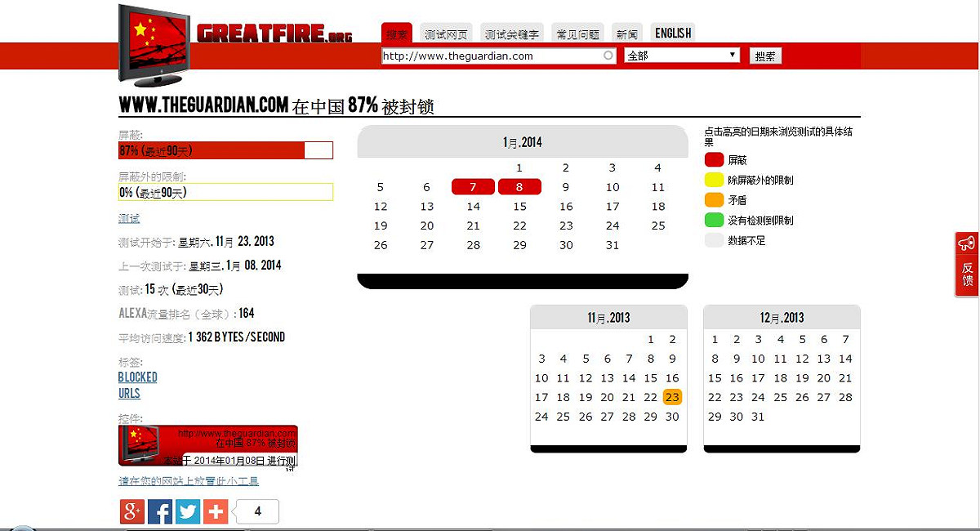Click the Alexa rank value 164
This screenshot has height=531, width=980.
247,313
